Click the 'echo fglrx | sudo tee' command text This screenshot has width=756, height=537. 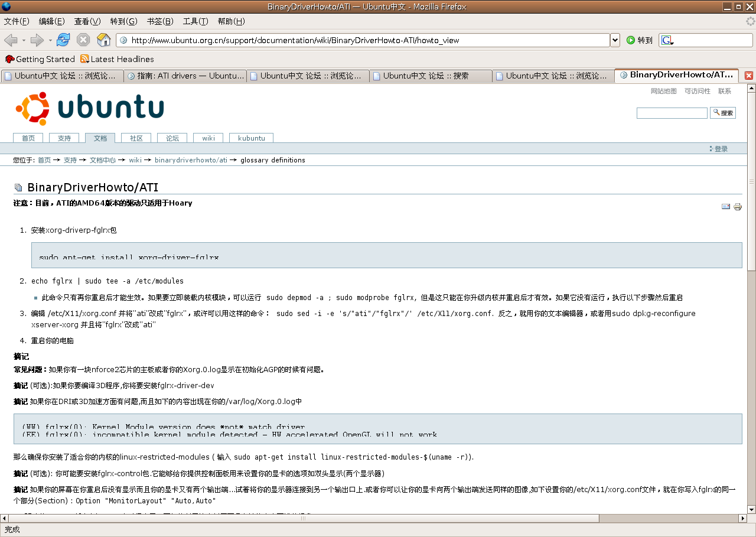click(107, 281)
